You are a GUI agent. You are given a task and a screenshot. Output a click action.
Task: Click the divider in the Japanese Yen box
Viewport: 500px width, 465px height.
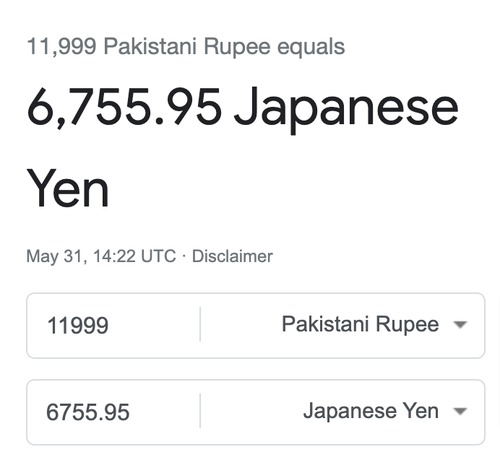[200, 411]
